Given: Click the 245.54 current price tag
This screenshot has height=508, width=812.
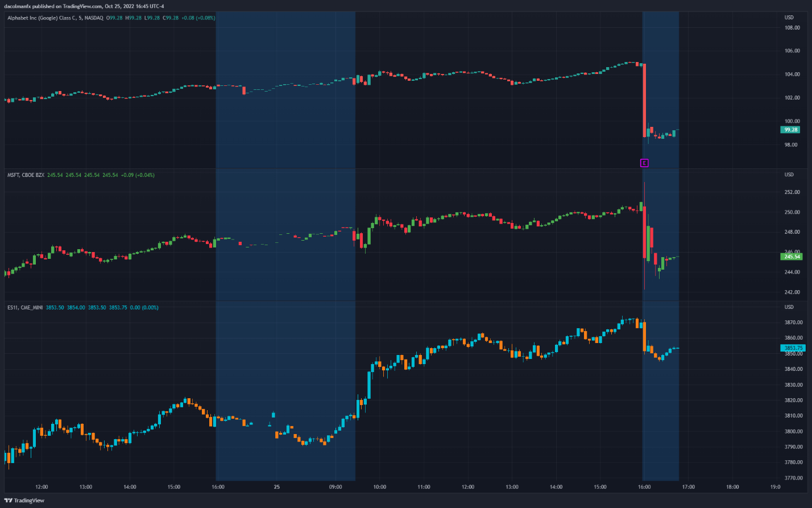Looking at the screenshot, I should coord(792,257).
